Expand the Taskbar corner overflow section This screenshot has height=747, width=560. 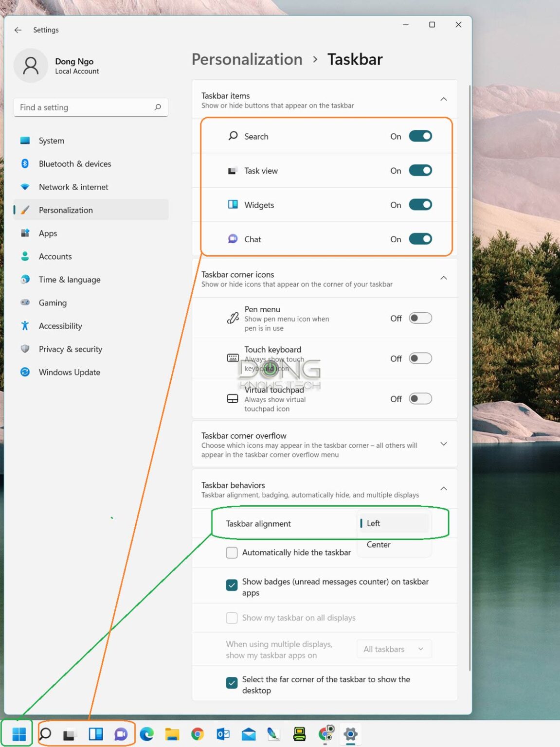pos(443,444)
